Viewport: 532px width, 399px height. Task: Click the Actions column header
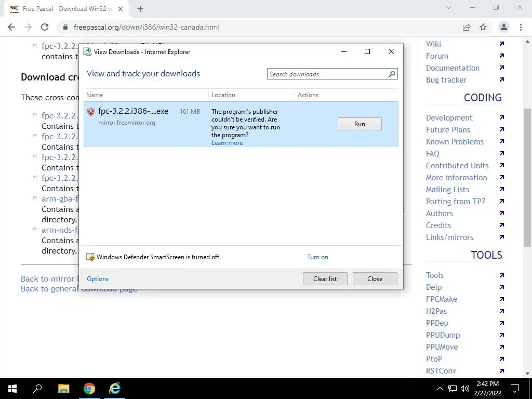point(308,95)
